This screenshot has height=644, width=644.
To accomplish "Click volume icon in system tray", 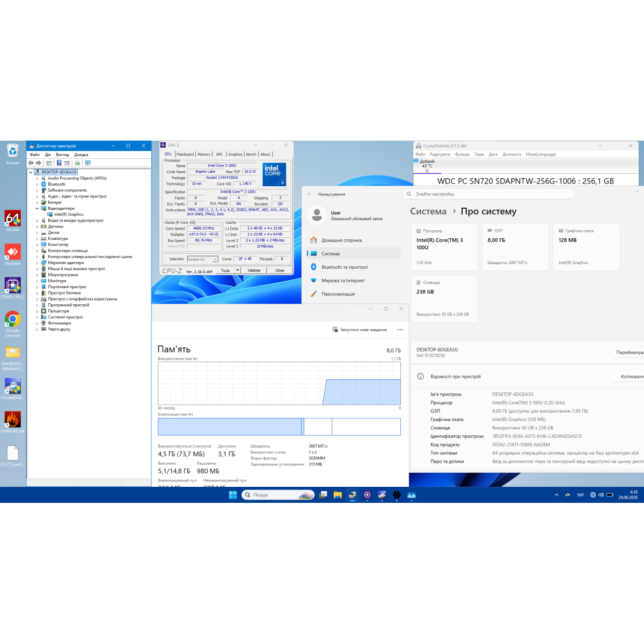I will 601,495.
